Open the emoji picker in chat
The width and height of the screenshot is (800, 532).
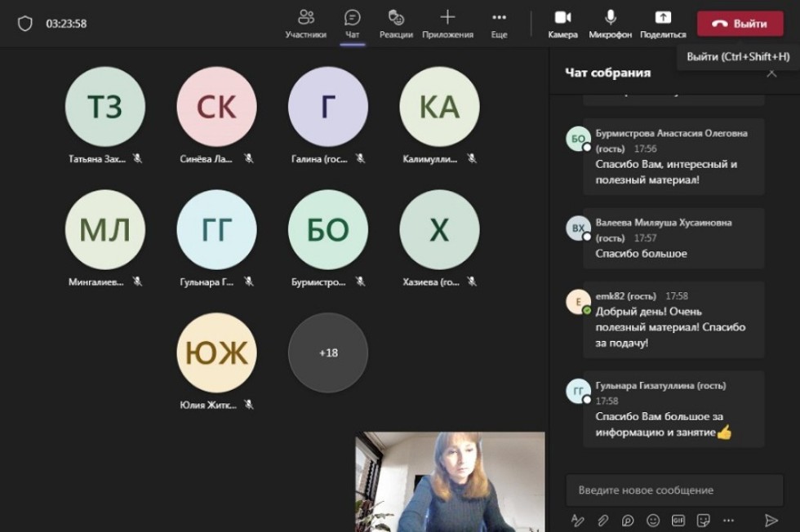pos(653,520)
